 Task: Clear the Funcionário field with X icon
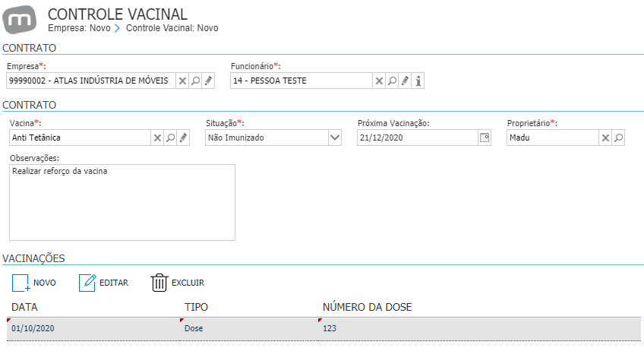[x=379, y=81]
